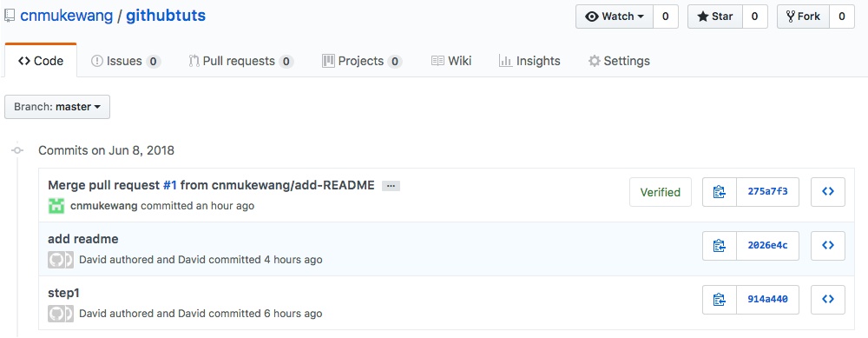Viewport: 868px width, 338px height.
Task: Open the Pull requests tab
Action: coord(240,61)
